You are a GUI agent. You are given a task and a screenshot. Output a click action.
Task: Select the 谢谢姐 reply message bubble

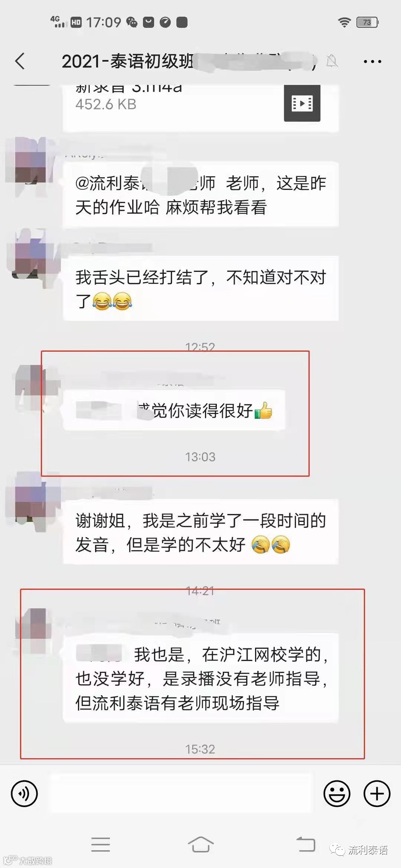tap(200, 532)
